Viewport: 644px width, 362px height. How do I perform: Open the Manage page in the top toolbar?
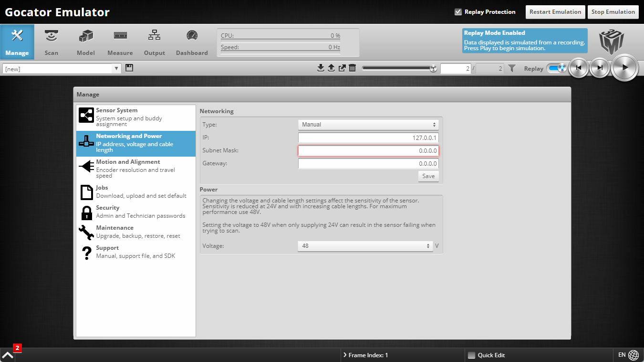pos(17,42)
